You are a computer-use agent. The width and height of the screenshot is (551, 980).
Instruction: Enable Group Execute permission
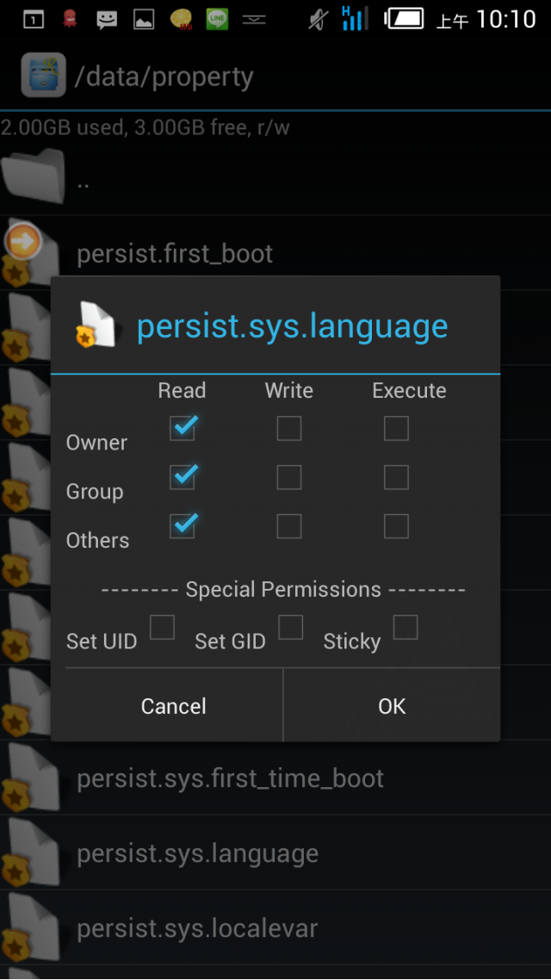tap(396, 477)
